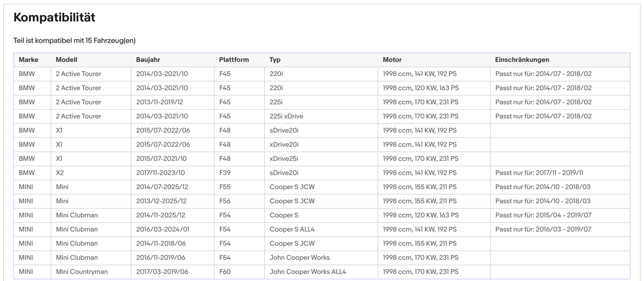Click the Typ column header

coord(275,60)
